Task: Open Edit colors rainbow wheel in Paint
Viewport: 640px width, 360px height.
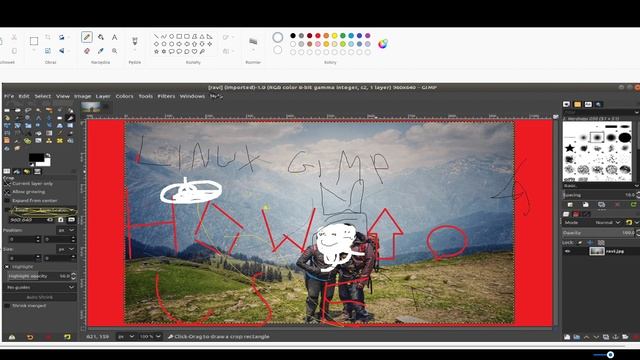Action: click(x=382, y=44)
